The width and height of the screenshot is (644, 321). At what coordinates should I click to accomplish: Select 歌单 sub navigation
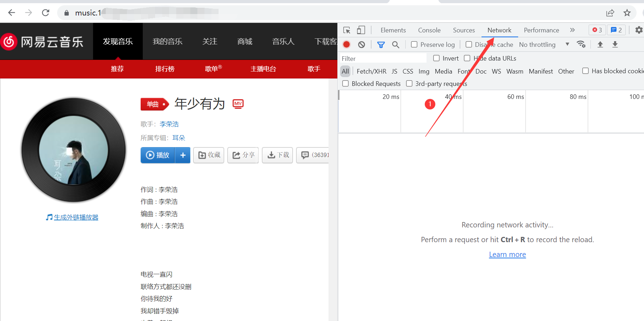[x=214, y=69]
